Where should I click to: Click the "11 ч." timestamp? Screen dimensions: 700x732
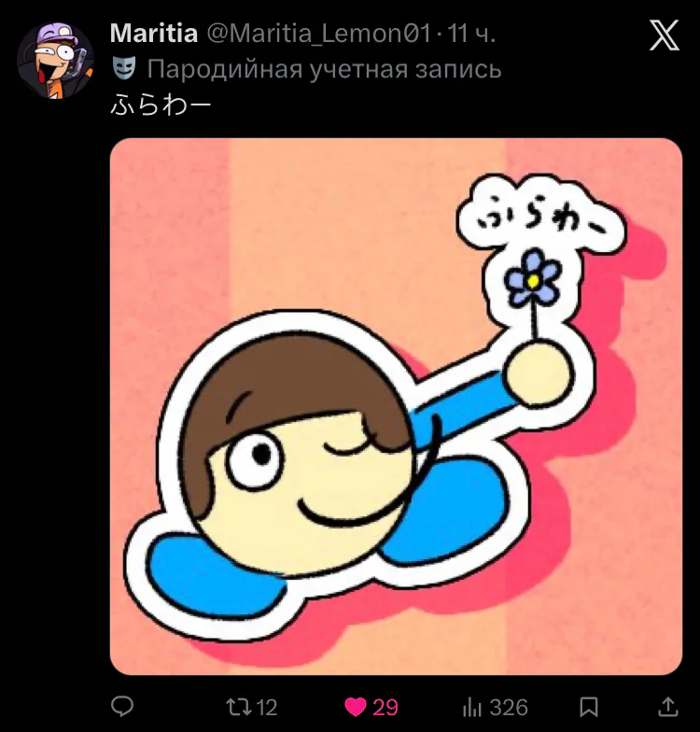(471, 35)
